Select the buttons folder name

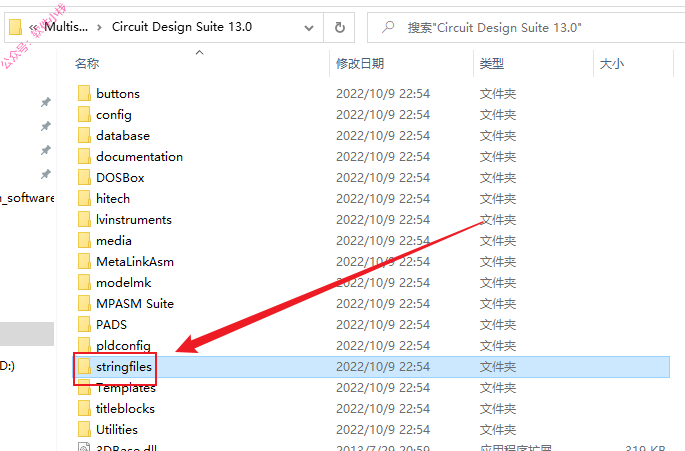click(x=118, y=94)
